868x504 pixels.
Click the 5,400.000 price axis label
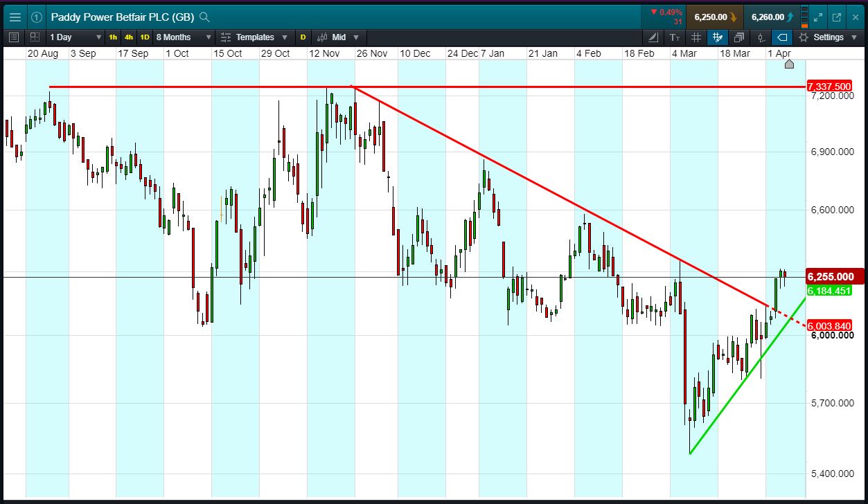[x=832, y=474]
